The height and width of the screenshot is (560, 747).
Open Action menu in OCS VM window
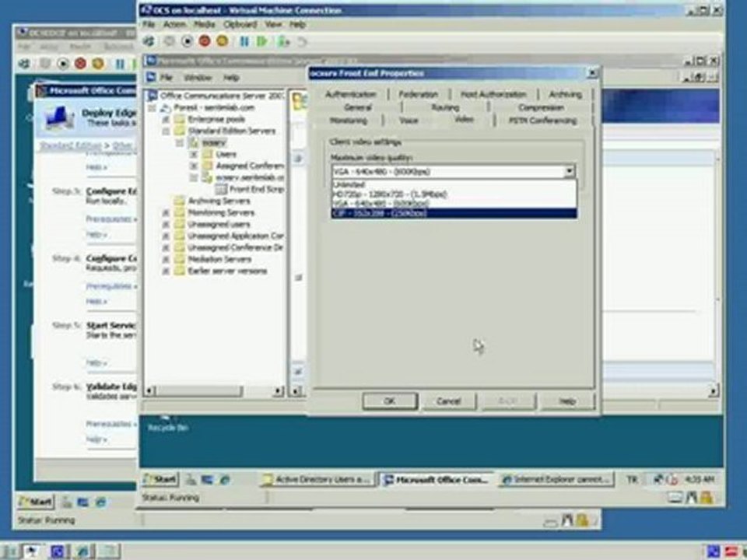point(174,24)
